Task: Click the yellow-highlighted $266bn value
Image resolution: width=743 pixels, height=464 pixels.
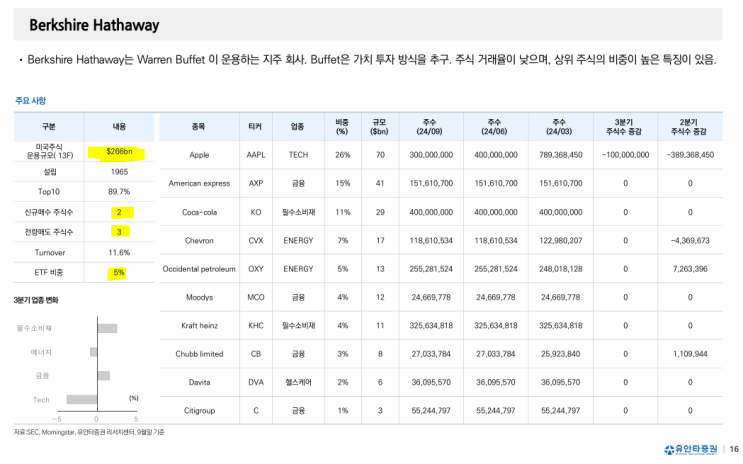Action: (x=119, y=154)
